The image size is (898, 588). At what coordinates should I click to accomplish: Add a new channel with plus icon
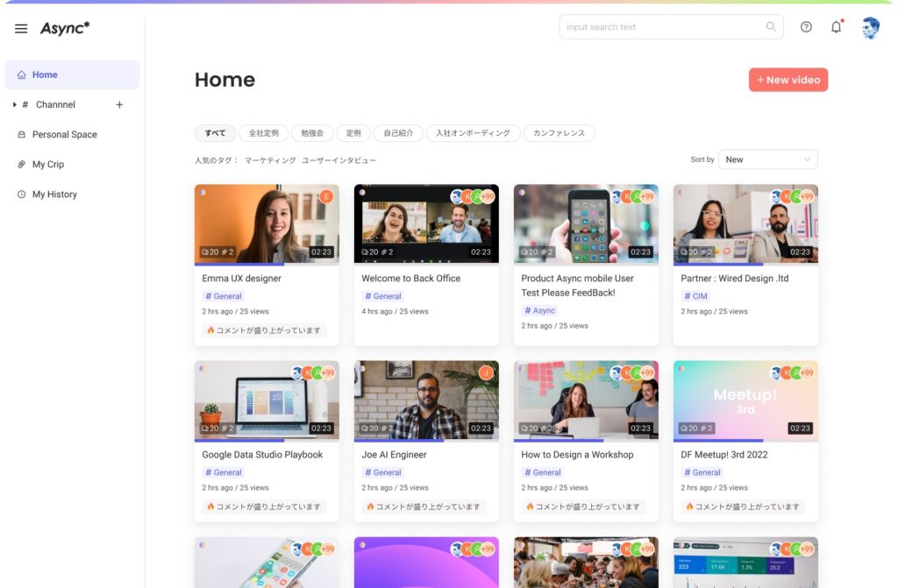click(x=119, y=105)
